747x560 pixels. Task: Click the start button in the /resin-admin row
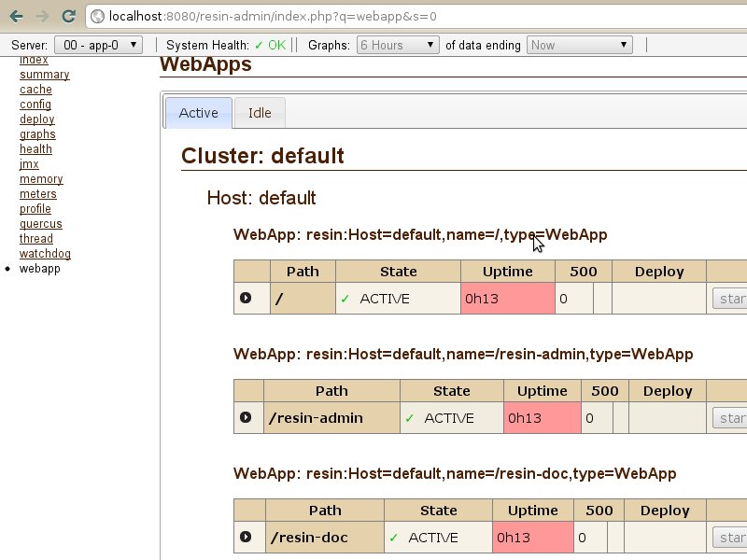click(729, 418)
